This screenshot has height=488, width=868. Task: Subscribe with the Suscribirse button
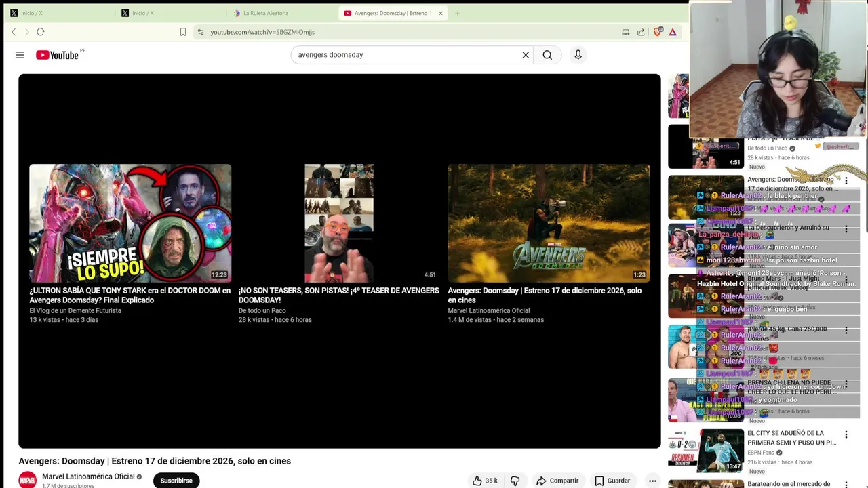(x=176, y=481)
